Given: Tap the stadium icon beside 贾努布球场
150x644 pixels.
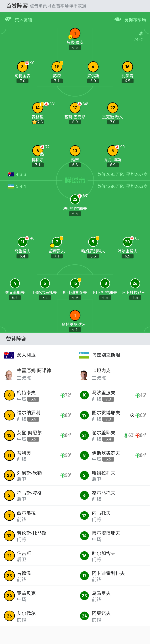Looking at the screenshot, I should [x=118, y=19].
